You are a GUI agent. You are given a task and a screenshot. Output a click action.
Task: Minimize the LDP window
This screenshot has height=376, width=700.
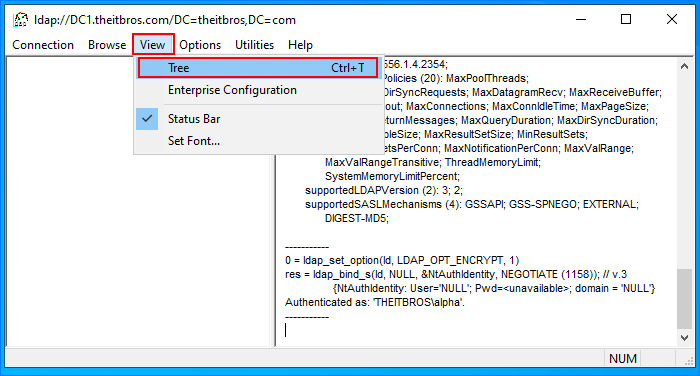(x=581, y=20)
